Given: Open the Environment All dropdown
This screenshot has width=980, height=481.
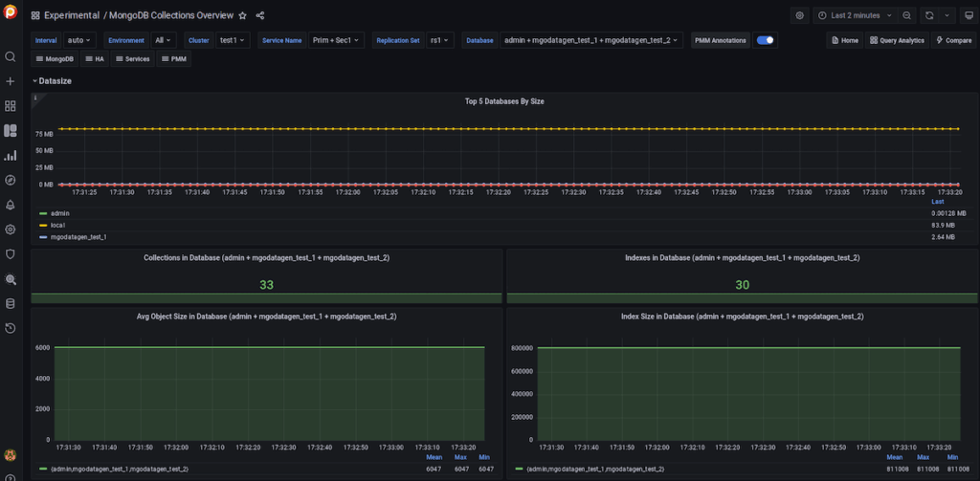Looking at the screenshot, I should 163,40.
